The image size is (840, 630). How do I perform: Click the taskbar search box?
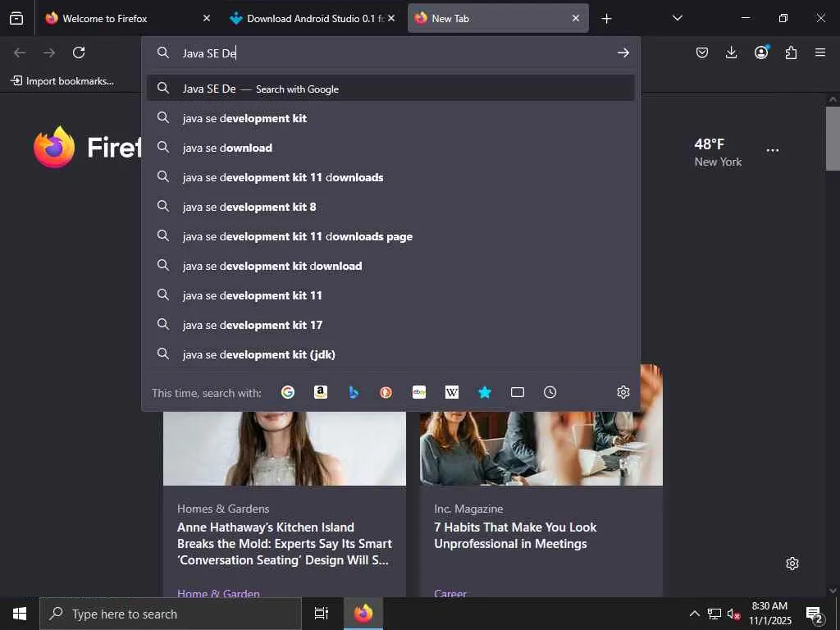tap(171, 614)
